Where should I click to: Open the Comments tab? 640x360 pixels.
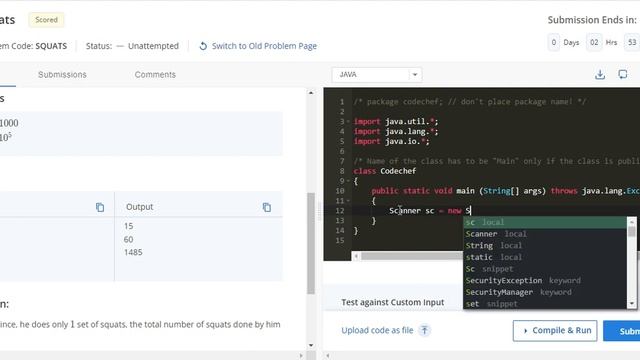[x=155, y=75]
